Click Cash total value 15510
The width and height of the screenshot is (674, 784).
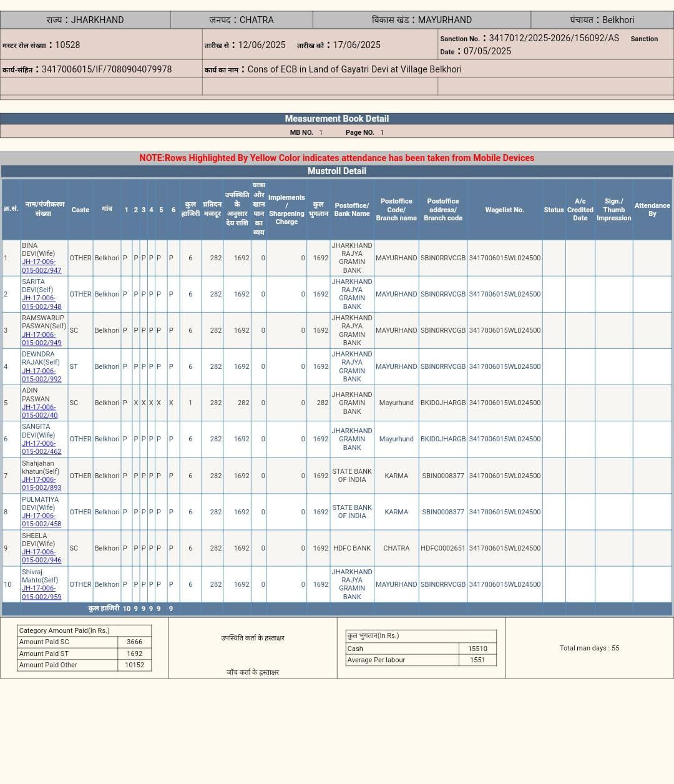coord(477,649)
